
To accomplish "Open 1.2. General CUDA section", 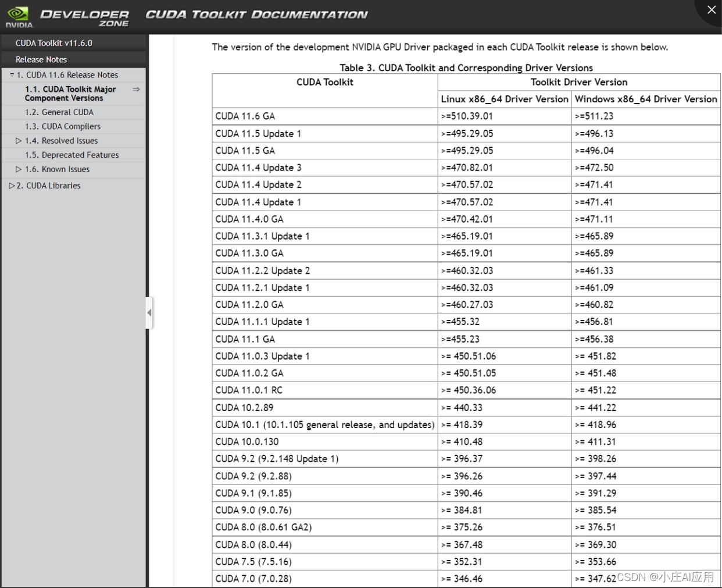I will [x=59, y=112].
